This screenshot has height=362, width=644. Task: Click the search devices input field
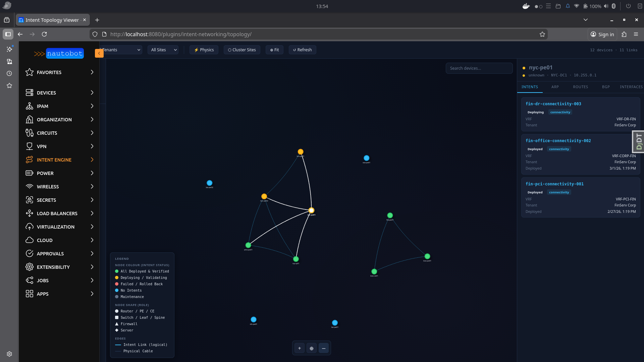(x=479, y=68)
